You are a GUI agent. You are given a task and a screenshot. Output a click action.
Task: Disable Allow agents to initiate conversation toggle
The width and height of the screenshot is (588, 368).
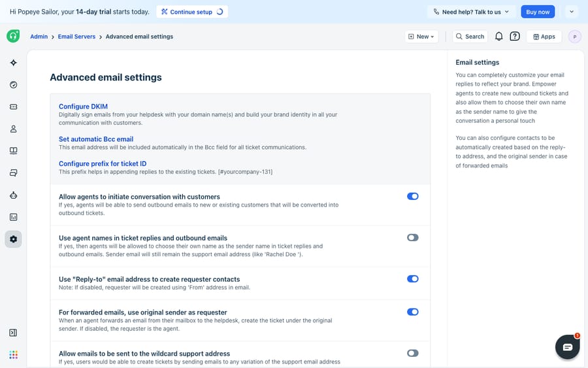coord(412,196)
